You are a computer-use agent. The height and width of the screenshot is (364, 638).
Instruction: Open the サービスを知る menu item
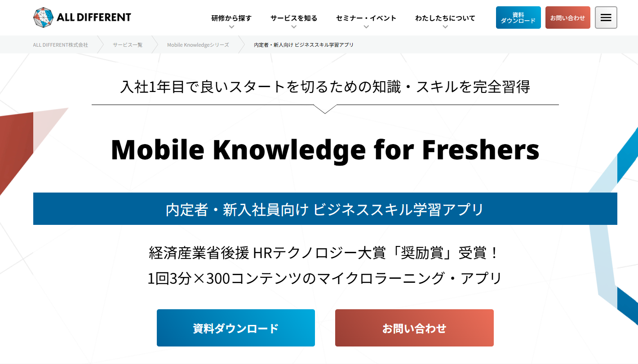(x=294, y=18)
